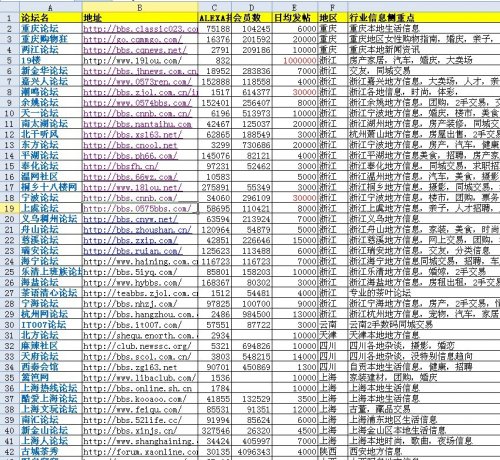Open the www.0573ren.com link
This screenshot has height=460, width=500.
coord(137,82)
